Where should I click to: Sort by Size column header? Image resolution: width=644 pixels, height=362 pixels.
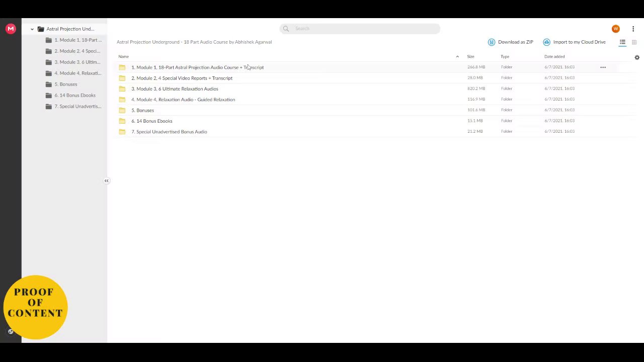(471, 57)
